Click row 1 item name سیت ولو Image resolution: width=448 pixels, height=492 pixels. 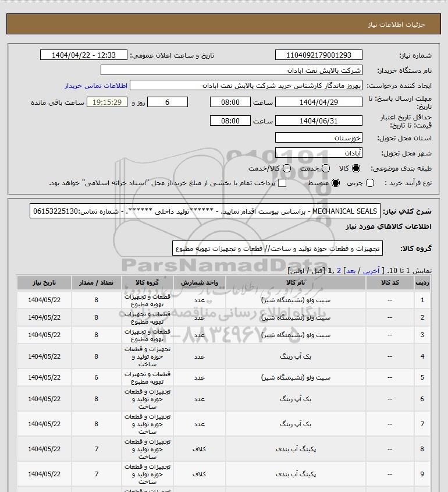pyautogui.click(x=296, y=300)
